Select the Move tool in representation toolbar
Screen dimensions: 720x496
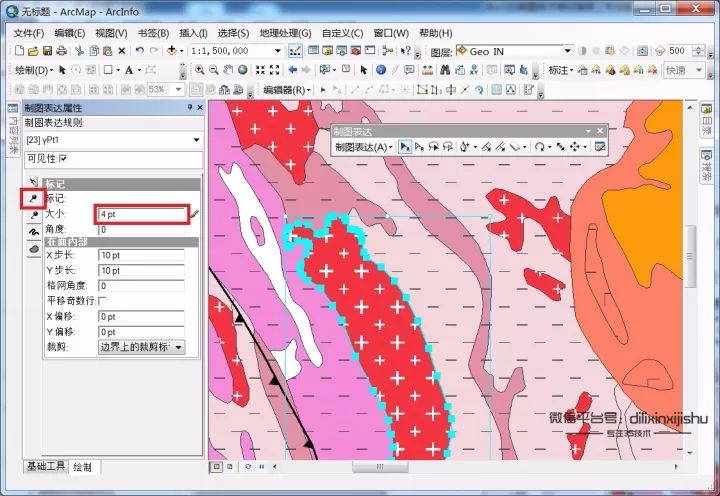pyautogui.click(x=575, y=147)
